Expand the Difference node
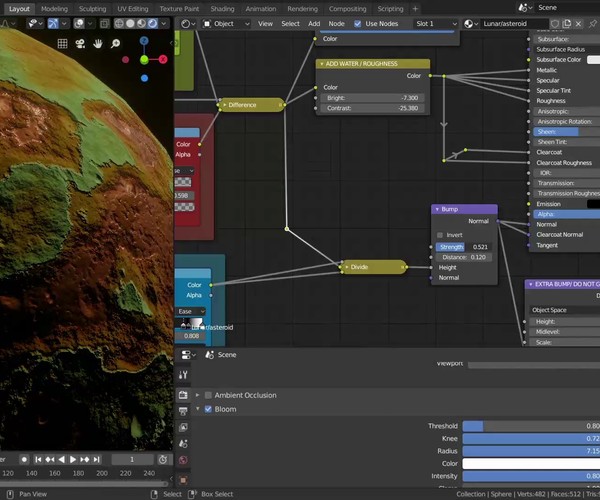The image size is (600, 500). click(225, 105)
